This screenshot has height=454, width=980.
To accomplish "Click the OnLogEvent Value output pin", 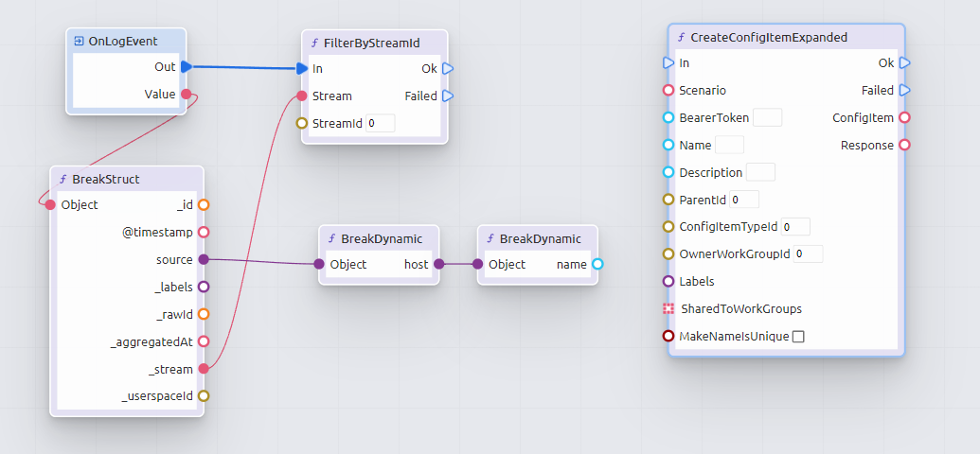I will coord(187,95).
